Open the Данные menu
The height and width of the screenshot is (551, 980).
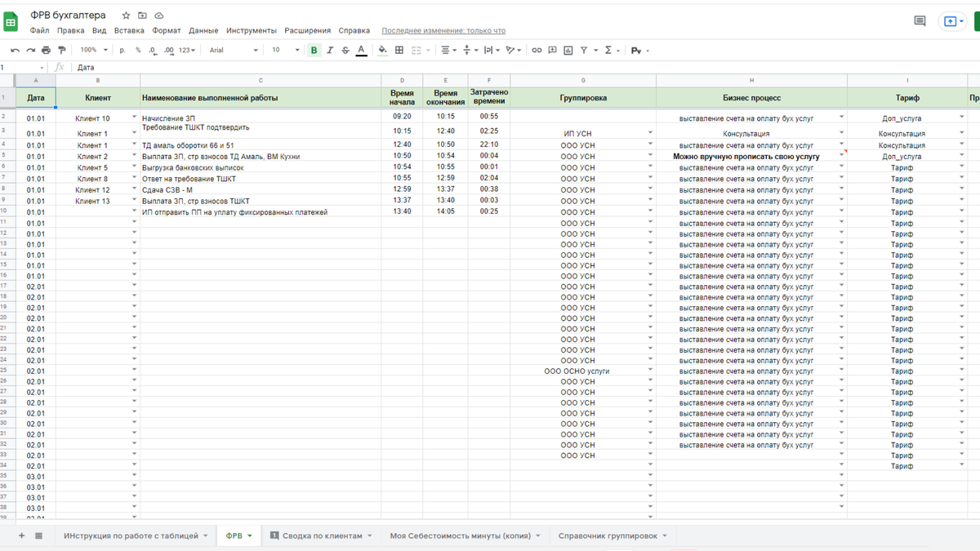[203, 31]
